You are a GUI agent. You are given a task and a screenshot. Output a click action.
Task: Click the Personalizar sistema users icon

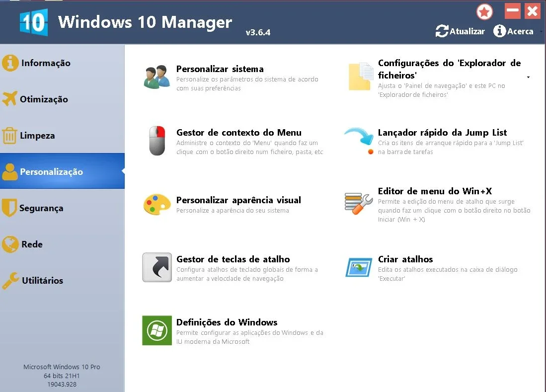[156, 77]
